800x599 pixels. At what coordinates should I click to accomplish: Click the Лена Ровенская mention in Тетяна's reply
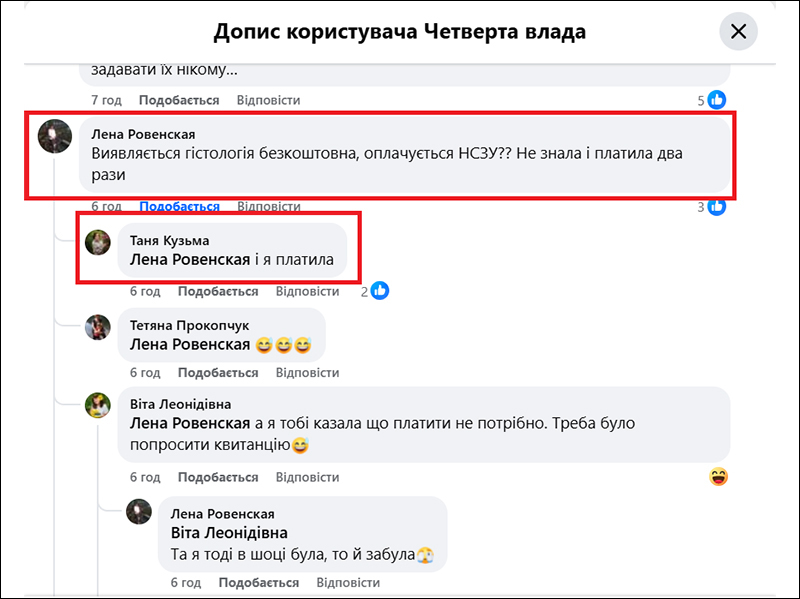(x=190, y=345)
